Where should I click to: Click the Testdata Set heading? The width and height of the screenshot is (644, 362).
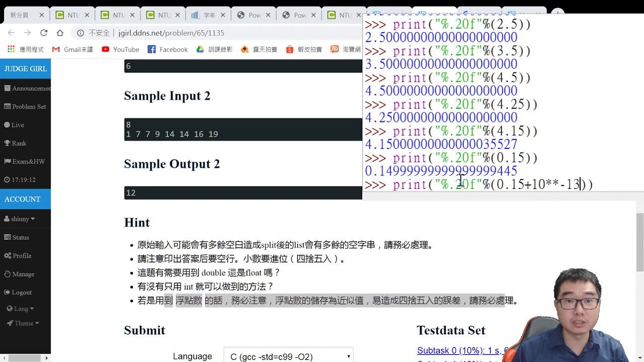click(x=451, y=330)
